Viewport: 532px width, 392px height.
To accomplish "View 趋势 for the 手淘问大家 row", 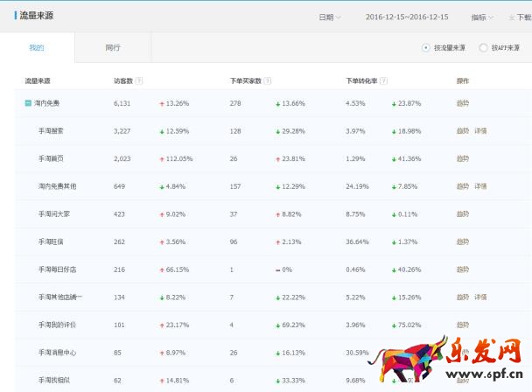I will [x=462, y=214].
